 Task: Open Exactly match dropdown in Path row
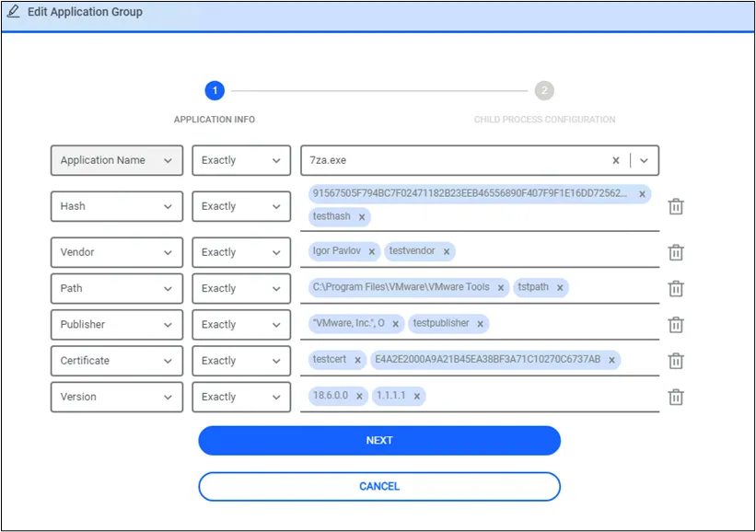tap(241, 288)
